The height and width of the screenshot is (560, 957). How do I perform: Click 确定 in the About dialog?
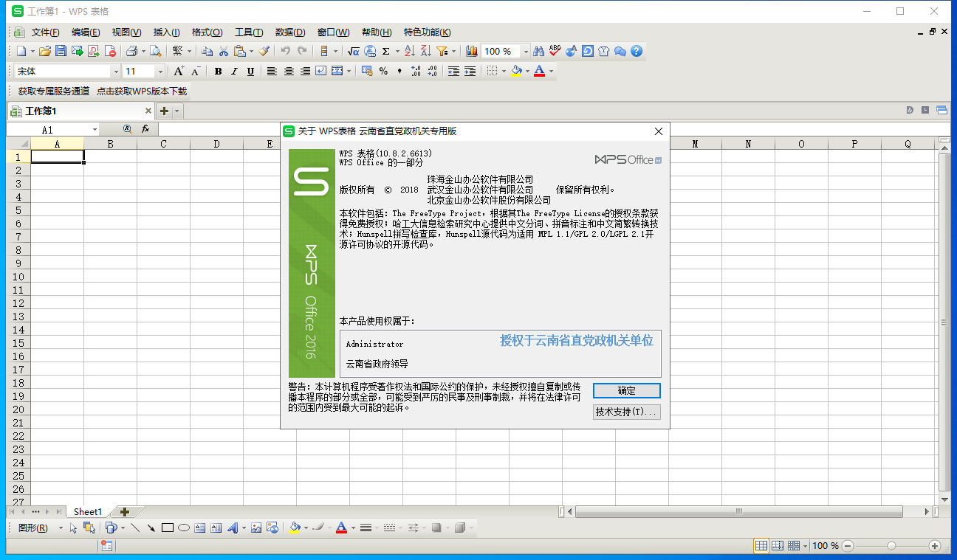[627, 390]
